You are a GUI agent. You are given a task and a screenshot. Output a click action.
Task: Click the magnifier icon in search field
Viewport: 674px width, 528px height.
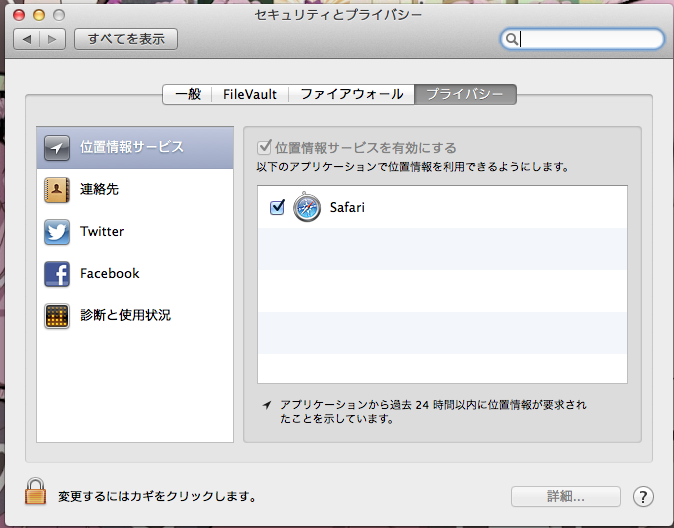tap(512, 39)
